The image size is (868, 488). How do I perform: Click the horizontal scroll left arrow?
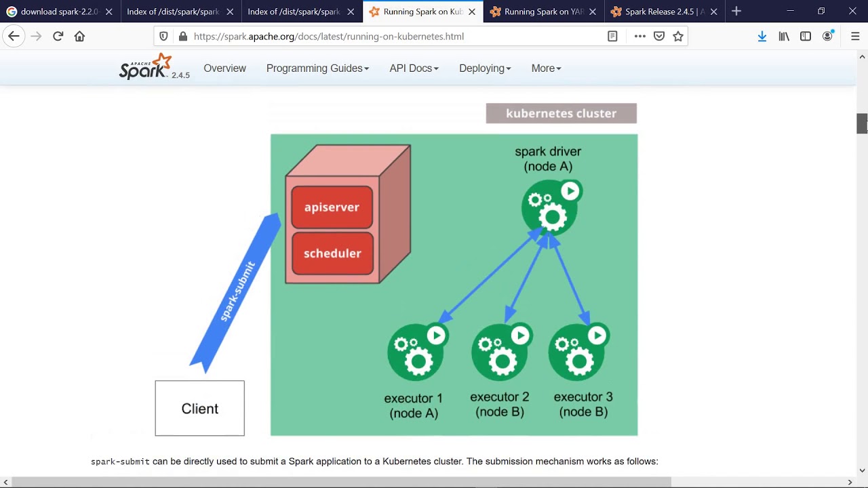point(6,482)
